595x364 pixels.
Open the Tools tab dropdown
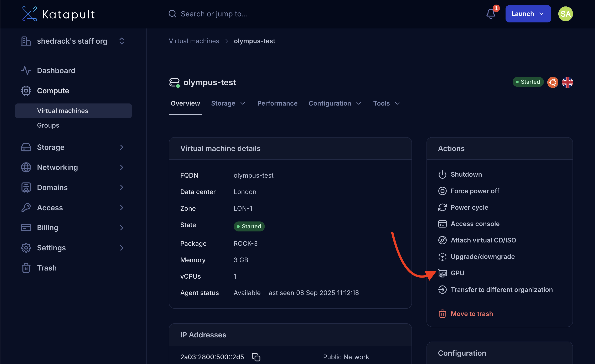[386, 103]
